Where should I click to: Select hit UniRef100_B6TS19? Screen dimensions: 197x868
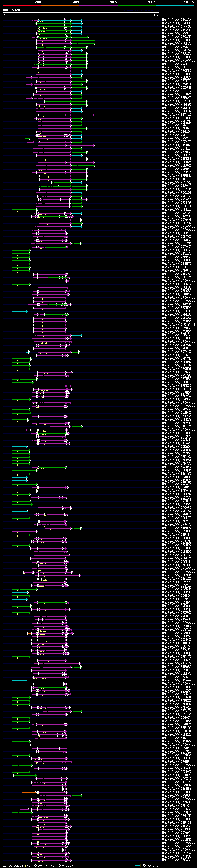click(x=177, y=115)
